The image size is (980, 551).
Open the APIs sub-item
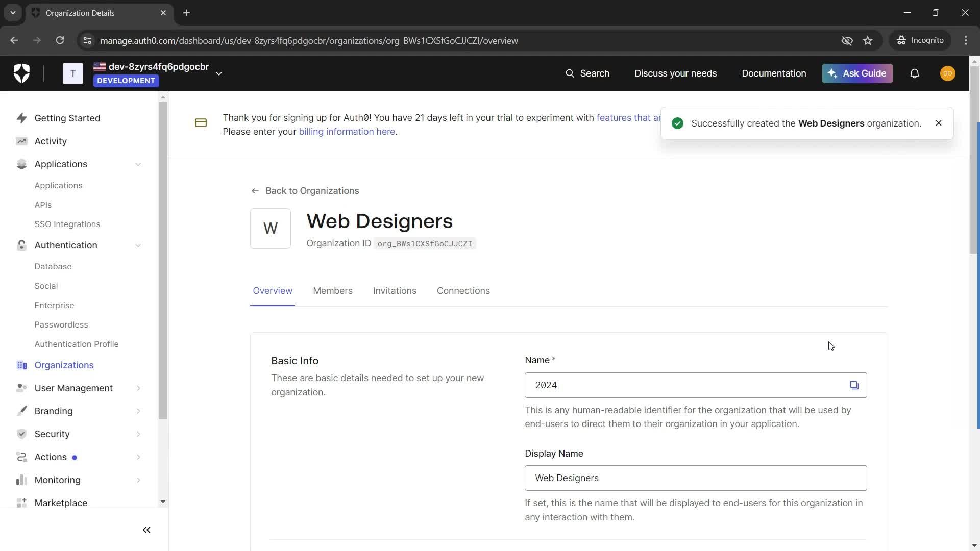tap(43, 205)
